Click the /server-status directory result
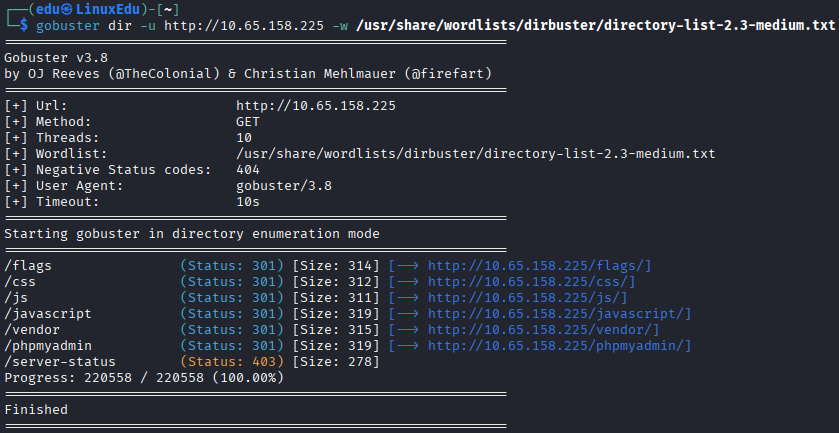The width and height of the screenshot is (839, 433). pos(60,362)
